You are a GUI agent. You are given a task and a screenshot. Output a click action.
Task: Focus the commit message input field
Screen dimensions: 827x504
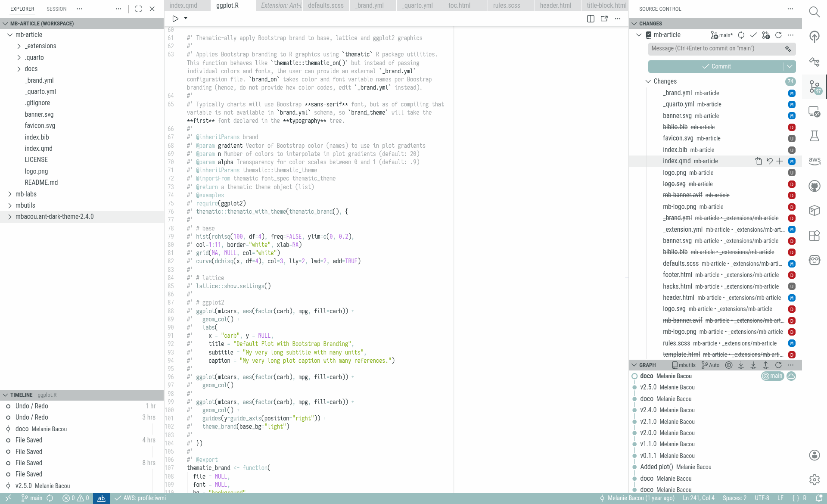[716, 49]
